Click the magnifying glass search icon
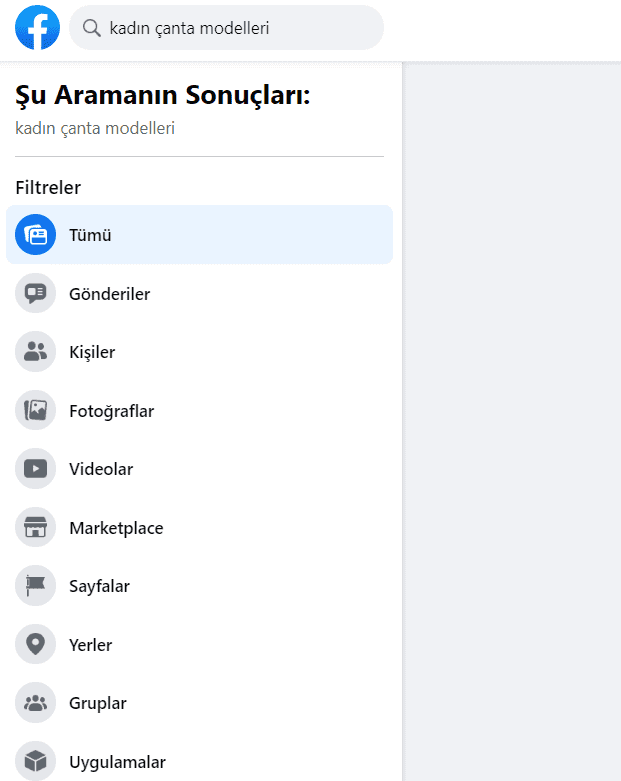This screenshot has width=621, height=781. coord(92,28)
